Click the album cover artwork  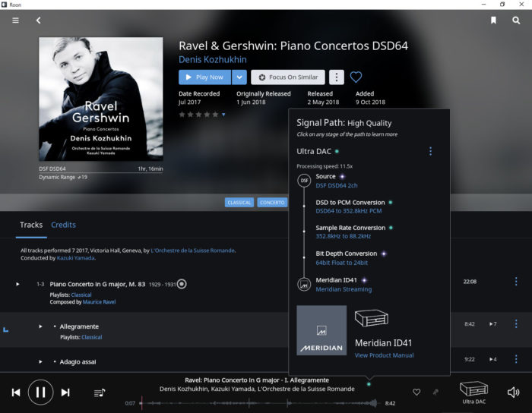[101, 99]
